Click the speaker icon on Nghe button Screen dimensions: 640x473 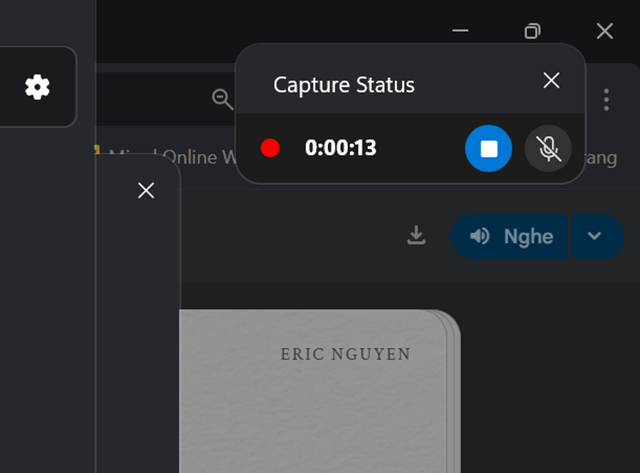point(480,236)
